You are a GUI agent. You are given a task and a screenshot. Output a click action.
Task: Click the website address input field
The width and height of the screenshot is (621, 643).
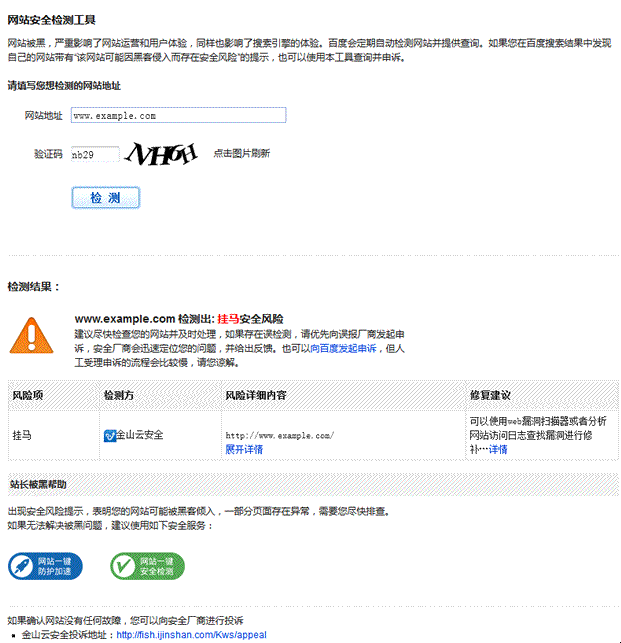pyautogui.click(x=178, y=115)
